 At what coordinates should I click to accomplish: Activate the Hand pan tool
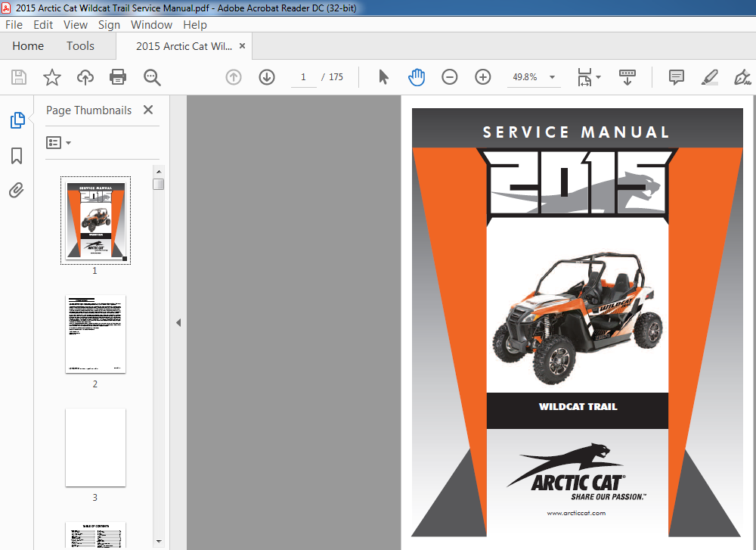click(x=416, y=77)
